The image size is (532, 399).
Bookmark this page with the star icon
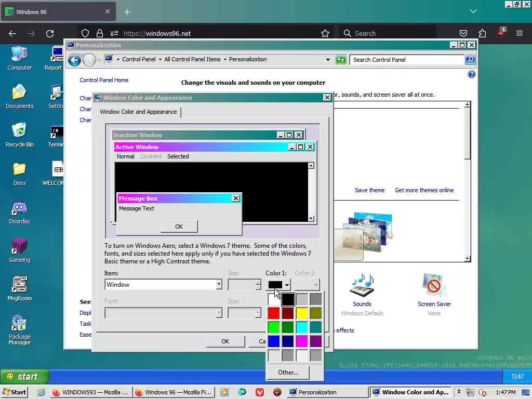point(325,33)
